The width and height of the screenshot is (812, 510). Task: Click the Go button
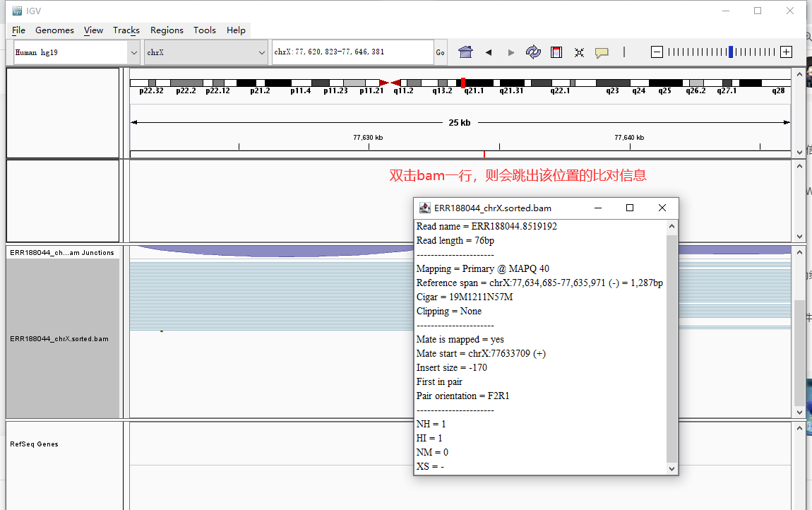point(440,52)
